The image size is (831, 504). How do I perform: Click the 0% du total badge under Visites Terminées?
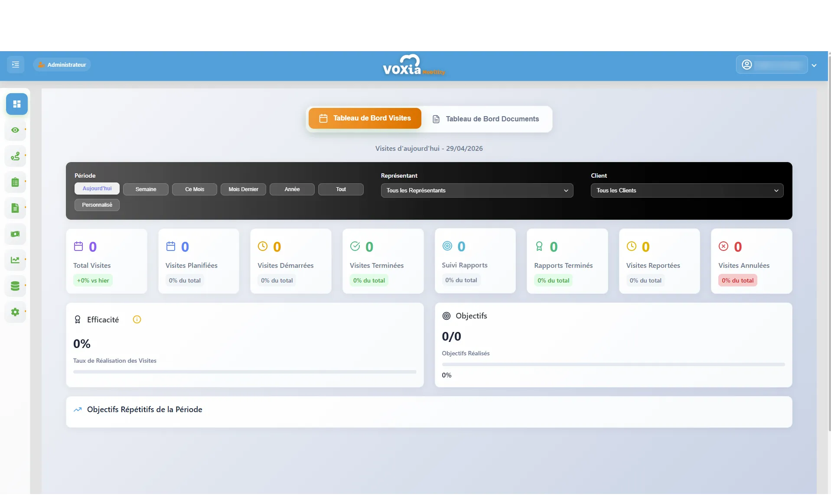369,280
